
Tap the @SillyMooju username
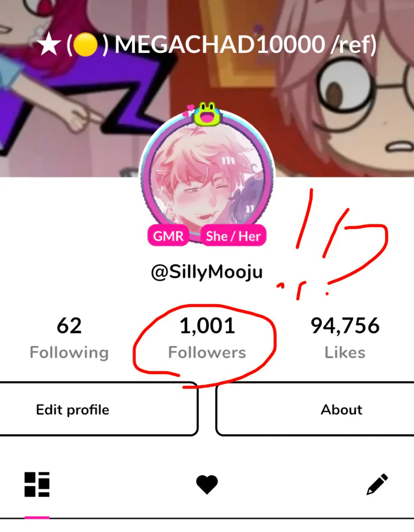click(207, 272)
